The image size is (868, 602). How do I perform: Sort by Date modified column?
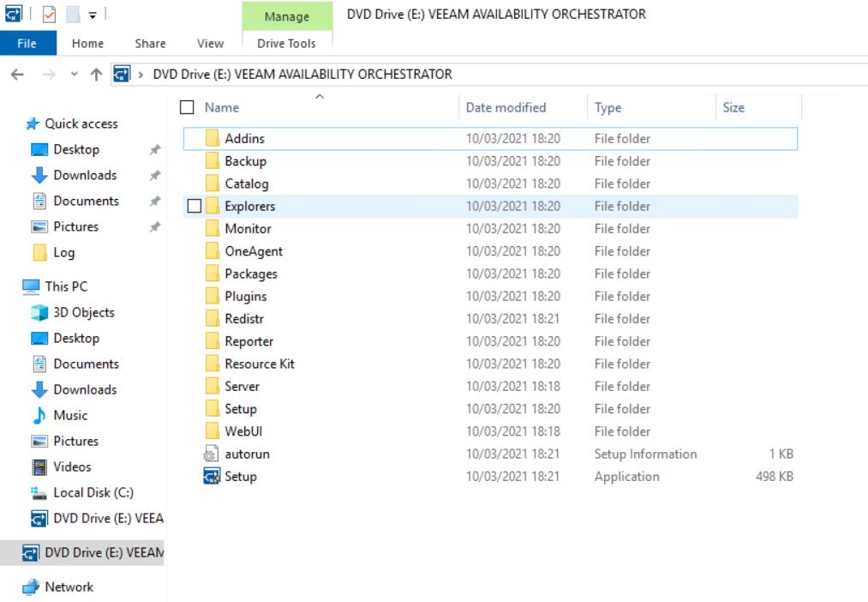(x=506, y=107)
